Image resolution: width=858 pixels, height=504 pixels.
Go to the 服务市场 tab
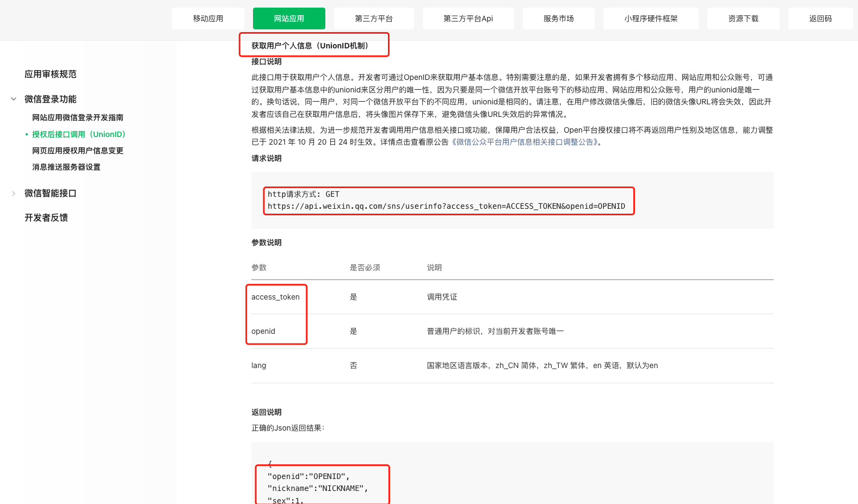click(558, 18)
